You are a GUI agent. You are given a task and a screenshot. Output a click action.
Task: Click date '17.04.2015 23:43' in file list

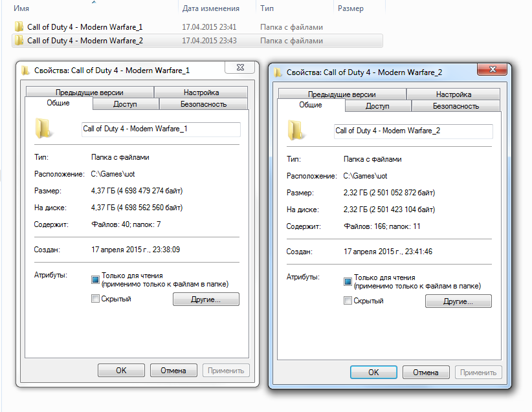point(209,41)
